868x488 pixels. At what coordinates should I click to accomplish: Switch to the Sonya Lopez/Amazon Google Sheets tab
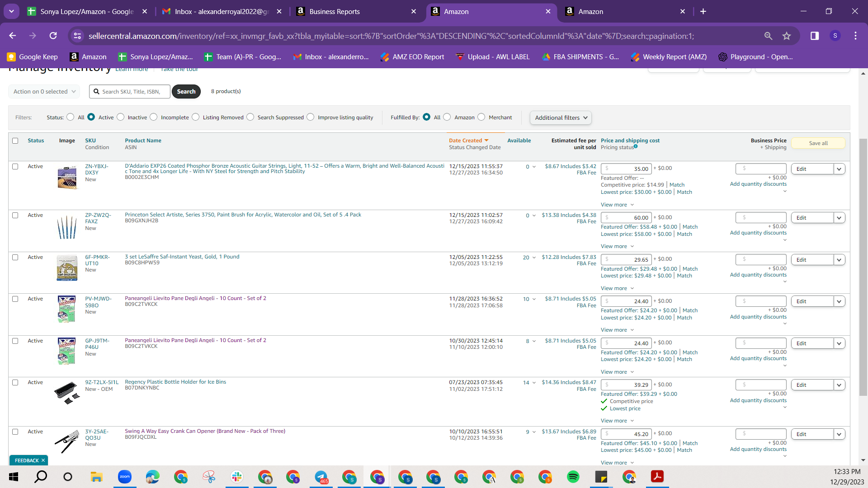(x=87, y=11)
